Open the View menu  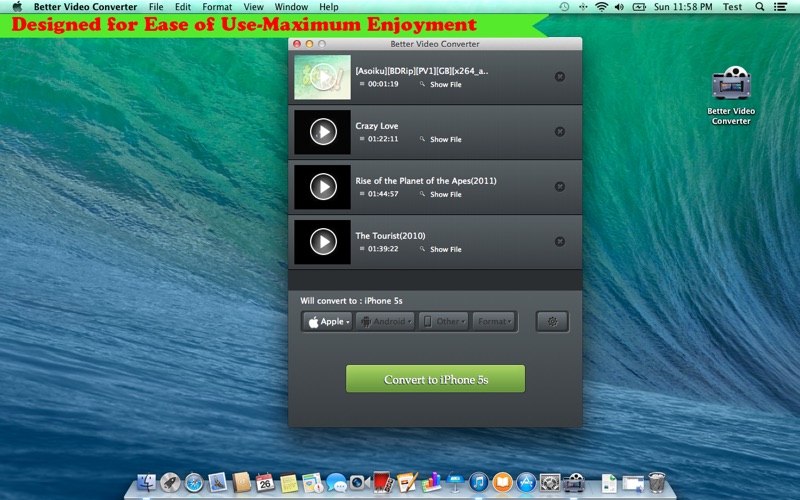(x=254, y=7)
